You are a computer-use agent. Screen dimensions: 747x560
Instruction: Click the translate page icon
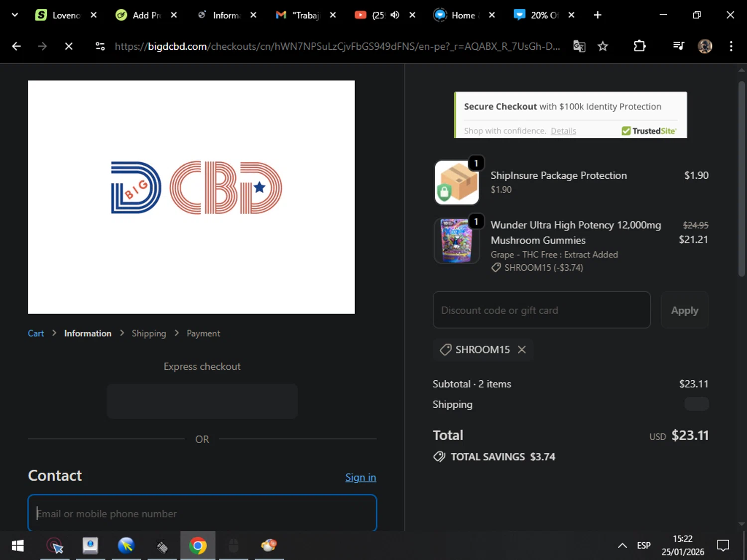[579, 46]
